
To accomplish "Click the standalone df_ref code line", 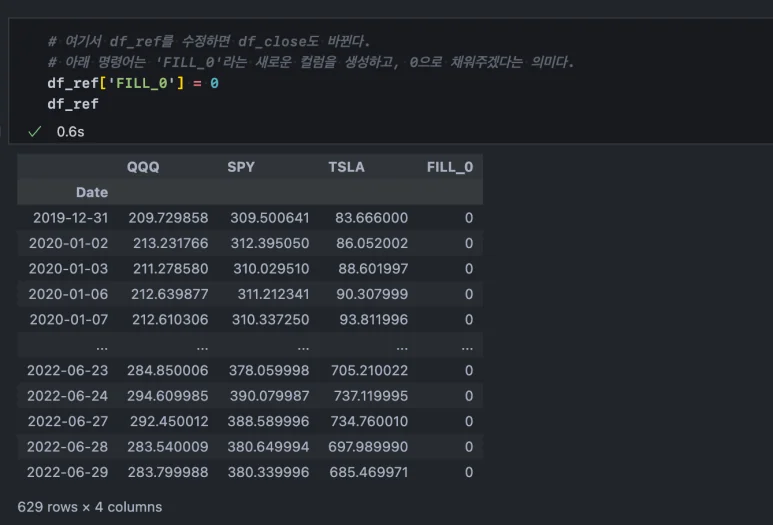I will (73, 104).
